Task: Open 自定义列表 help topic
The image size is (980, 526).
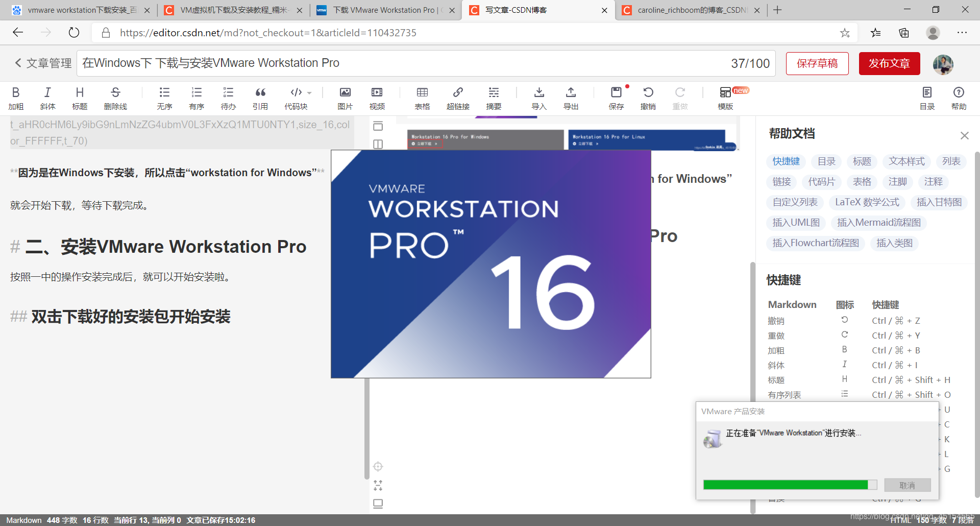Action: coord(795,202)
